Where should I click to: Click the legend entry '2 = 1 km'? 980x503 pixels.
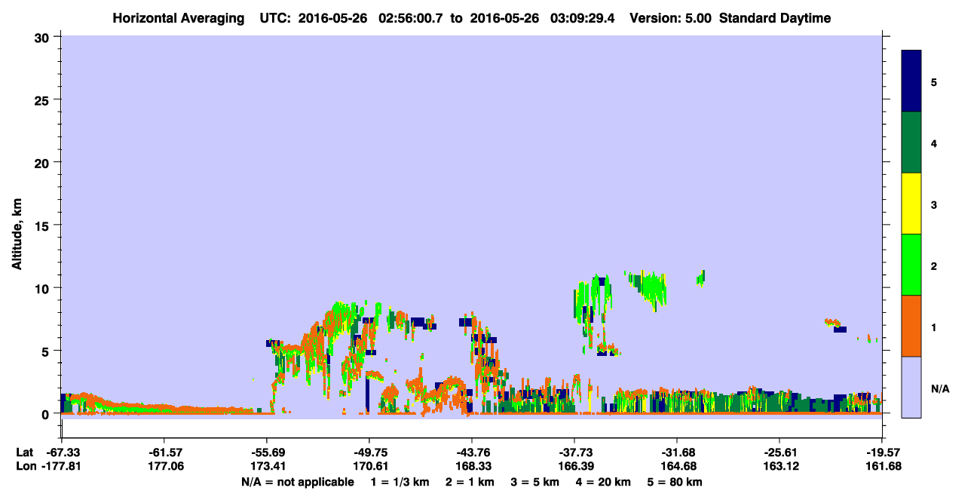pyautogui.click(x=470, y=482)
